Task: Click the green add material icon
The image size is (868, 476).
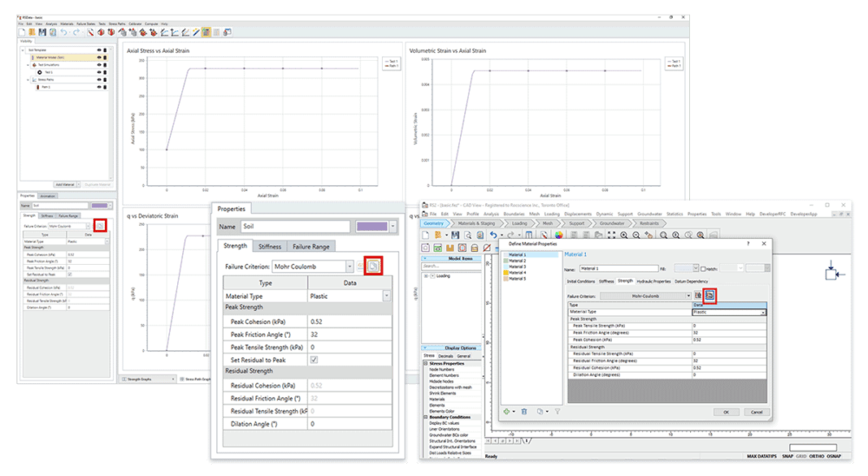Action: coord(507,412)
